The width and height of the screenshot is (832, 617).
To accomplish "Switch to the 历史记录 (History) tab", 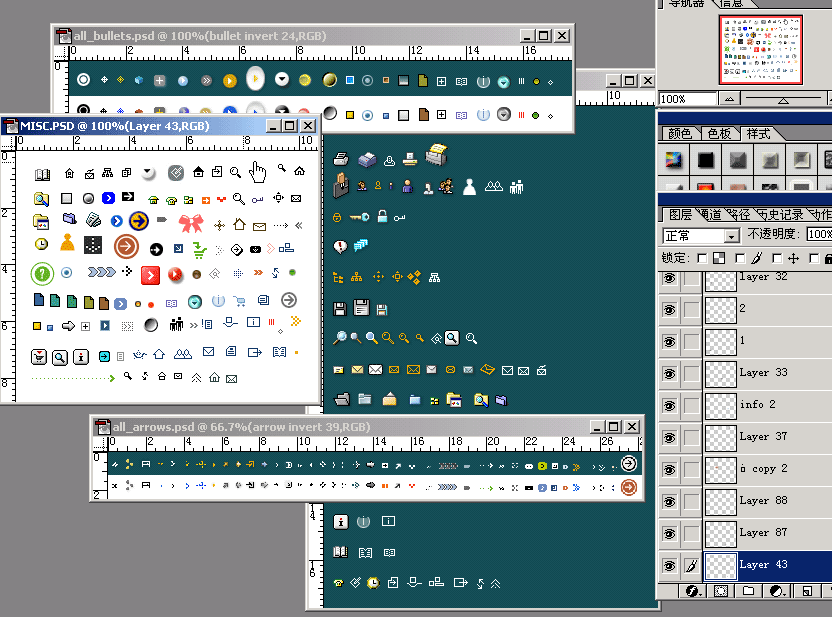I will tap(780, 215).
